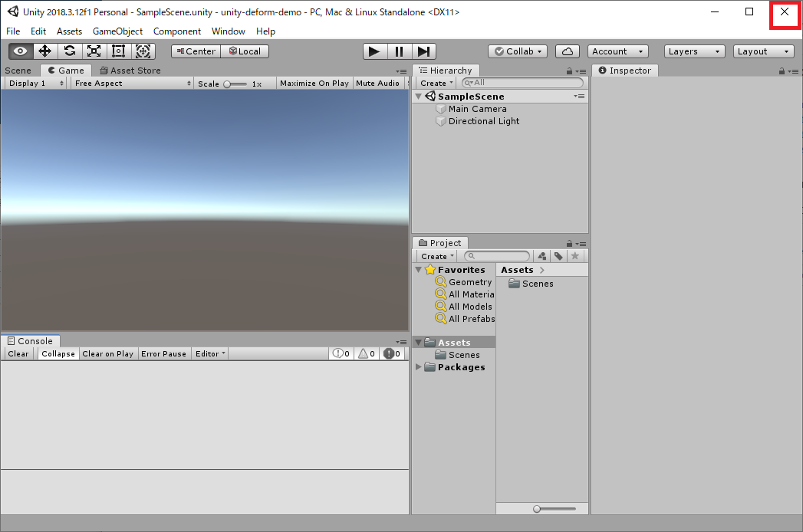
Task: Toggle pivot mode with the Center button
Action: pos(195,51)
